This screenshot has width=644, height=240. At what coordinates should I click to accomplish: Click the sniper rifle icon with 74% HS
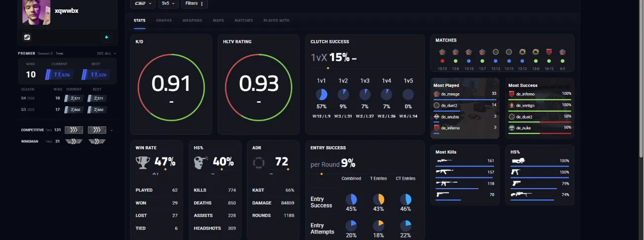coord(522,195)
